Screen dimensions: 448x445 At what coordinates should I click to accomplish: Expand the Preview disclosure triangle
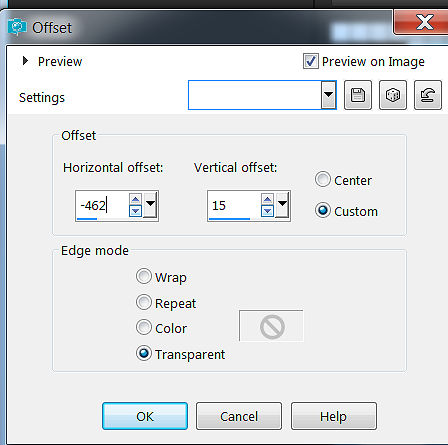click(25, 61)
